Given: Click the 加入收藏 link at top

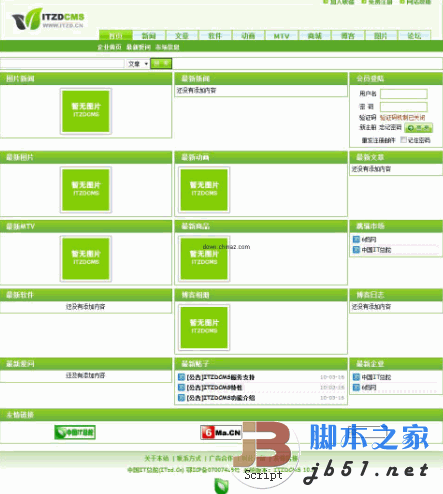Looking at the screenshot, I should point(342,2).
